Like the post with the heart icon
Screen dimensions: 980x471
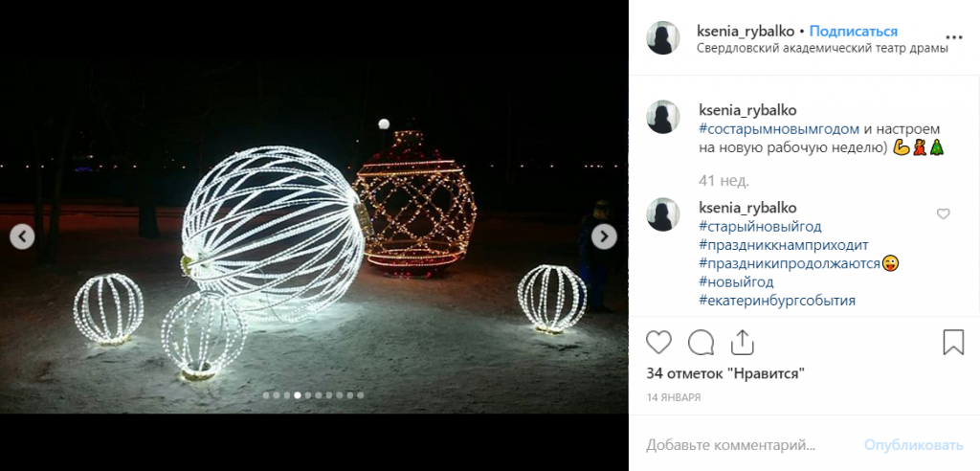click(658, 343)
